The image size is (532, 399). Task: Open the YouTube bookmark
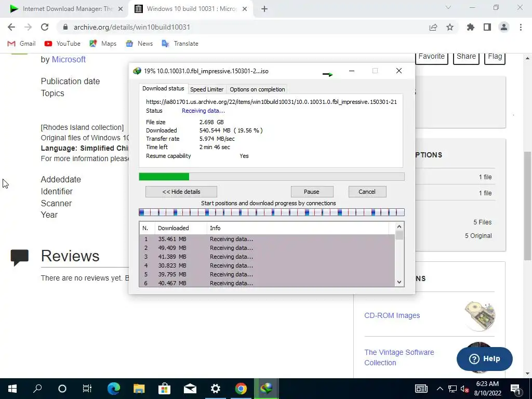pos(62,44)
